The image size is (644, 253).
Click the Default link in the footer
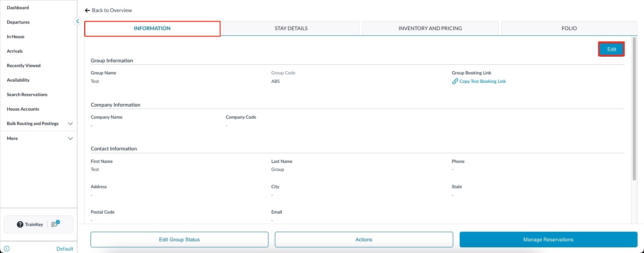(64, 249)
